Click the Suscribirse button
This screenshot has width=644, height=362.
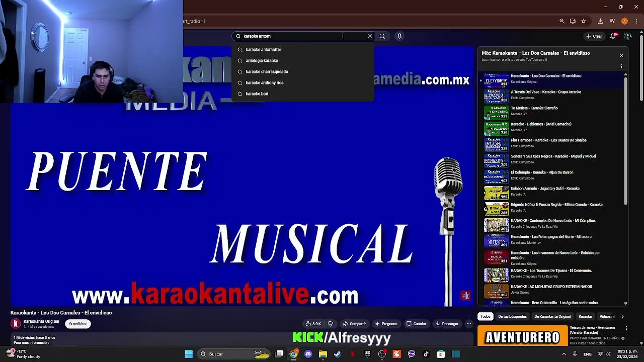[x=78, y=324]
